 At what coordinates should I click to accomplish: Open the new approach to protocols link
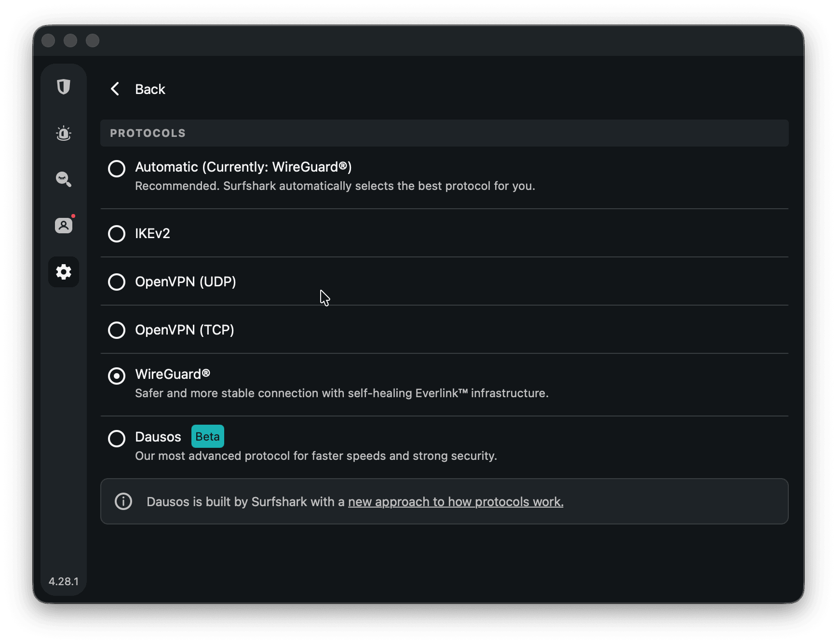coord(456,502)
